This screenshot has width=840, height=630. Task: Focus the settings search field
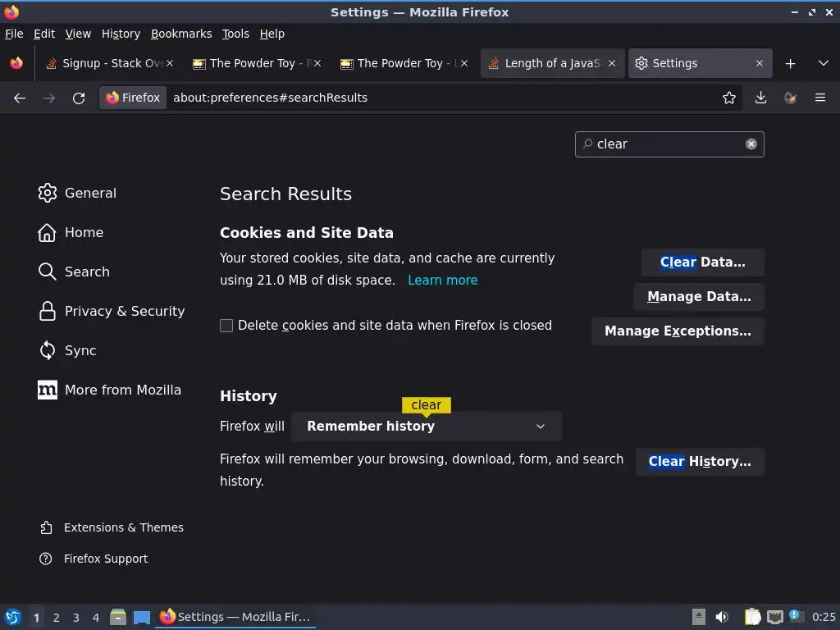click(669, 144)
